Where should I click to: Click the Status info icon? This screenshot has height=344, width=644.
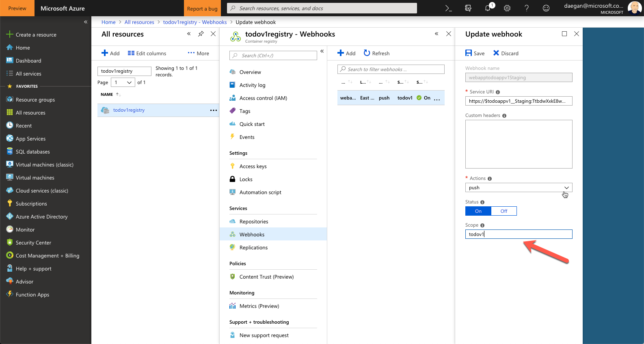[482, 202]
